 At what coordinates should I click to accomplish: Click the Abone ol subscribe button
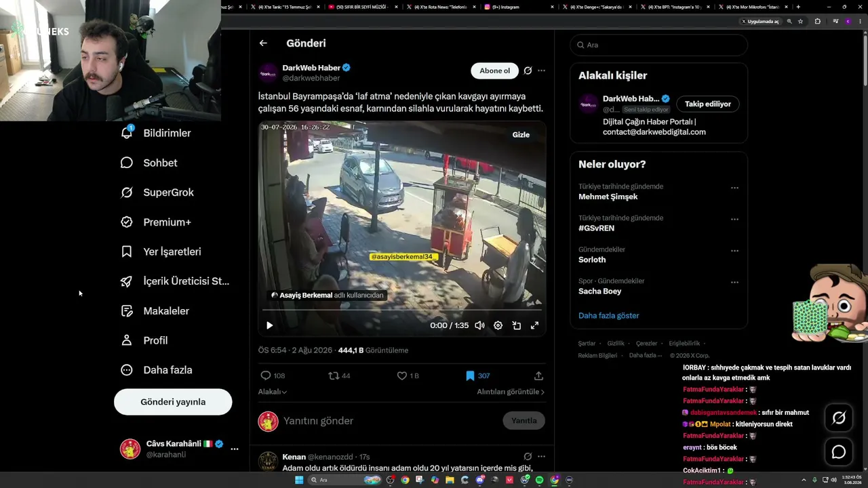(x=494, y=70)
